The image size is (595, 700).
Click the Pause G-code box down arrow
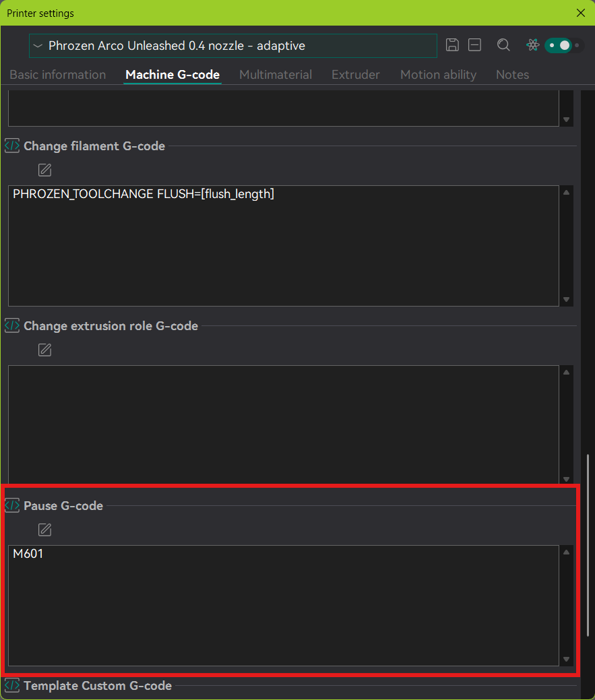point(567,660)
